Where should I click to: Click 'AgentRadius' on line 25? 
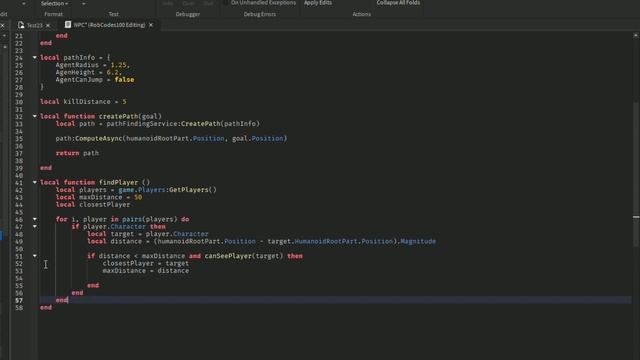click(77, 65)
